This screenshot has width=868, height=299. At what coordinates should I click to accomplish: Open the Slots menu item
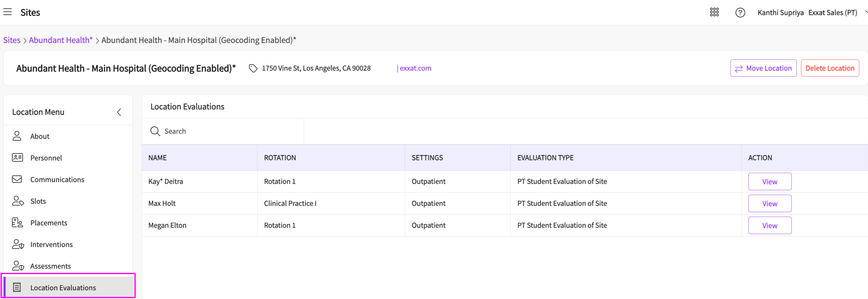(68, 201)
